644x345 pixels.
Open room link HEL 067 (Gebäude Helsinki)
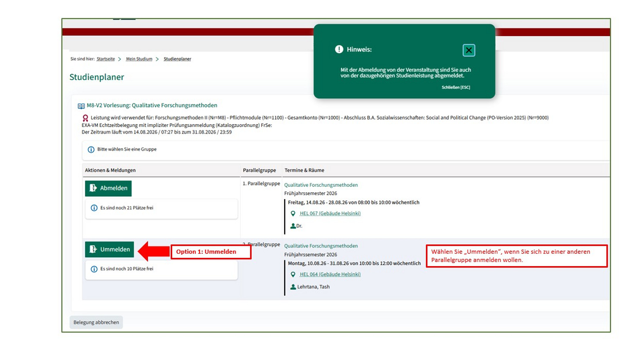[x=330, y=214]
